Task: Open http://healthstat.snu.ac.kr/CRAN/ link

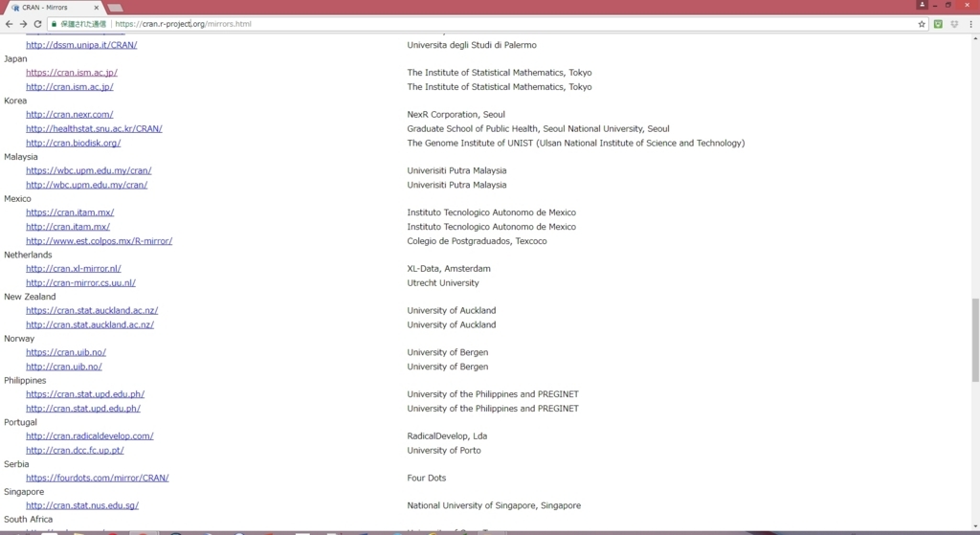Action: [94, 129]
